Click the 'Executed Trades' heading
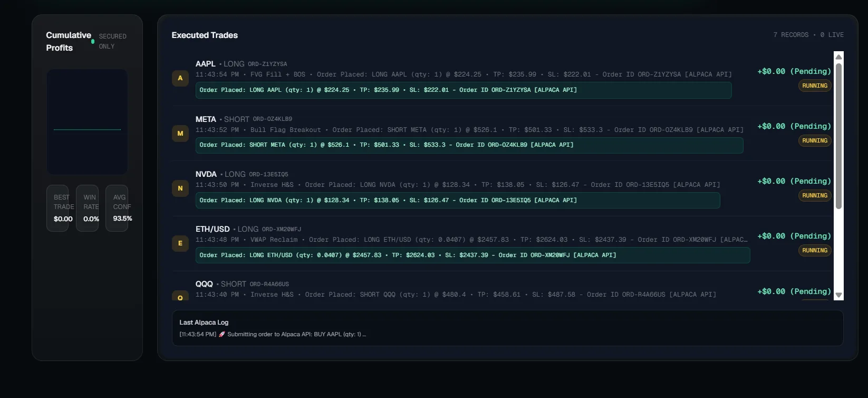 [205, 35]
